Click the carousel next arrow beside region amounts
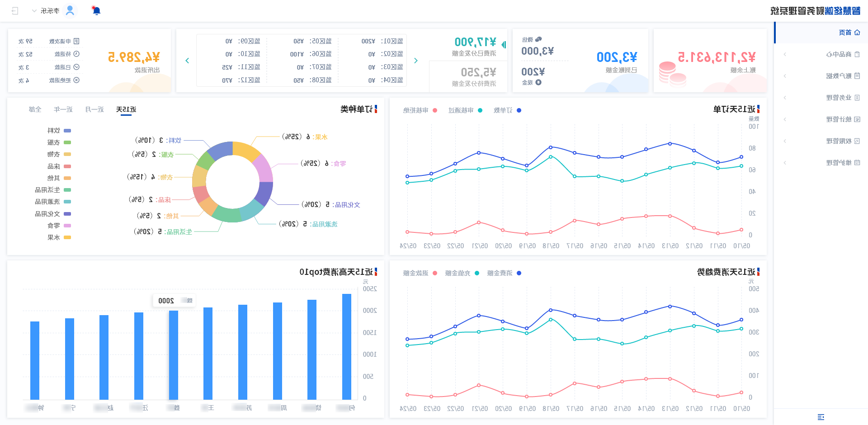Screen dimensions: 868x425 point(415,61)
